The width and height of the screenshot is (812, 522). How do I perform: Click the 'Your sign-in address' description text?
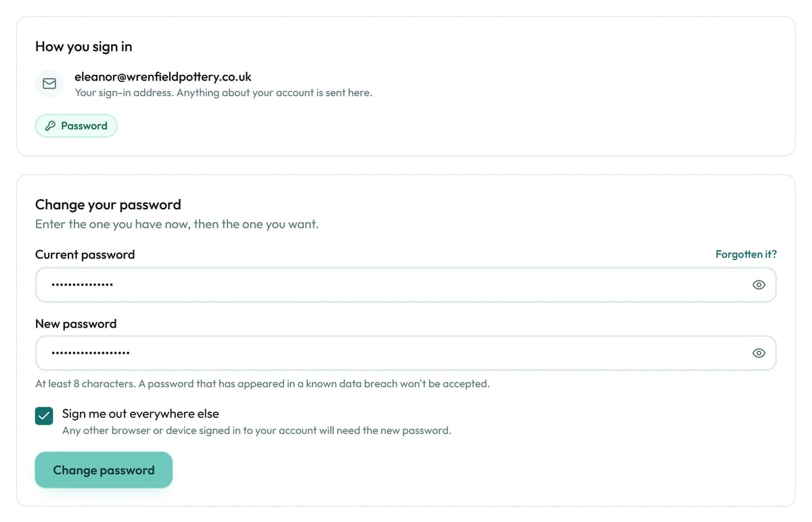pos(223,93)
